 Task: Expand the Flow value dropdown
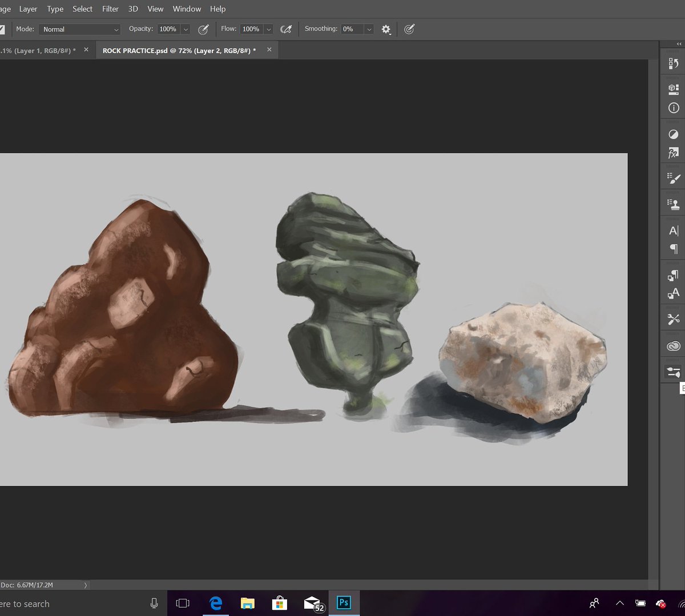pos(268,30)
